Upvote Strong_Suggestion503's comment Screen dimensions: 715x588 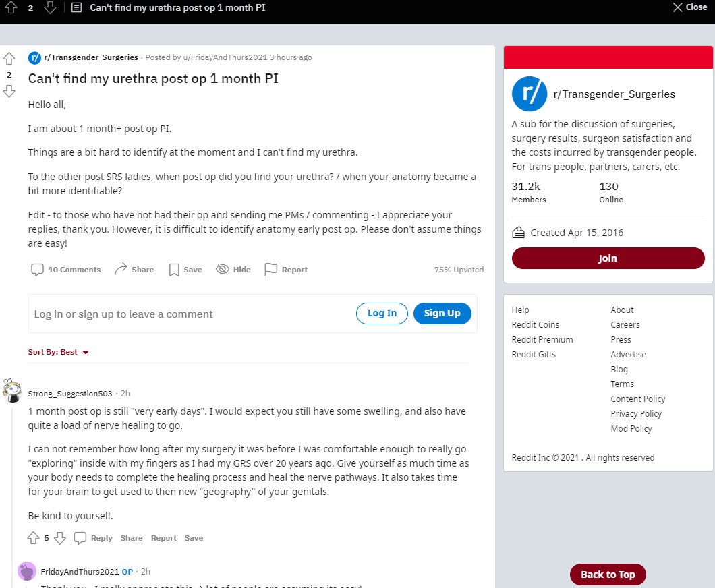click(33, 538)
